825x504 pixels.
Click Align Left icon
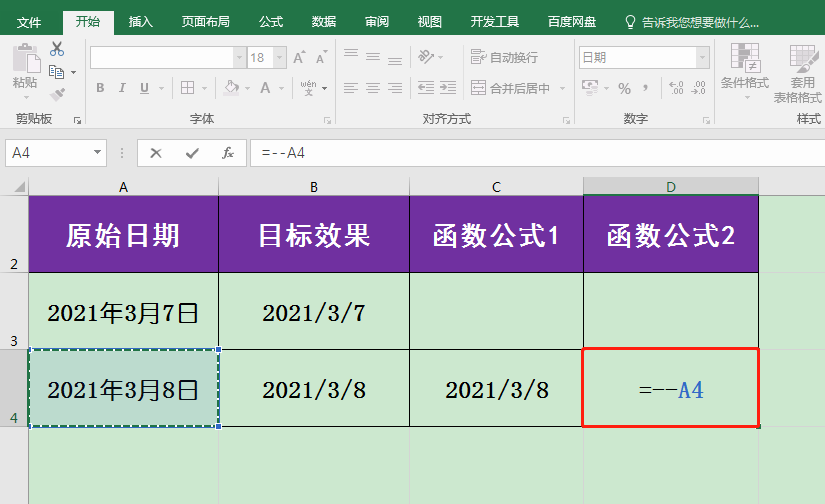pos(351,88)
